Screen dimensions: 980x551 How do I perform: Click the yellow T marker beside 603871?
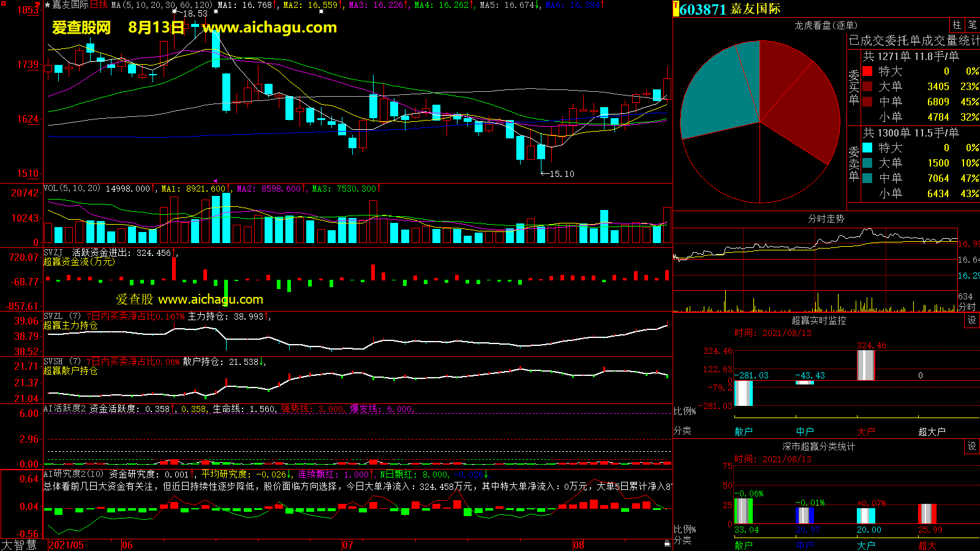(x=676, y=9)
